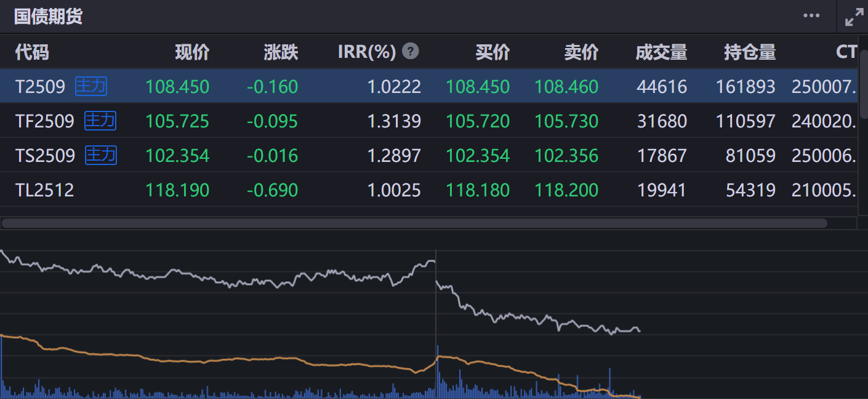Click the open interest value 81059
Viewport: 868px width, 399px height.
click(x=750, y=156)
